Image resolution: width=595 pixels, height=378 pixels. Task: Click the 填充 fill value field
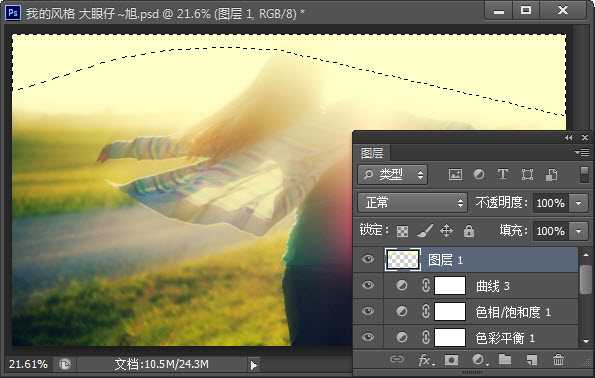click(551, 231)
